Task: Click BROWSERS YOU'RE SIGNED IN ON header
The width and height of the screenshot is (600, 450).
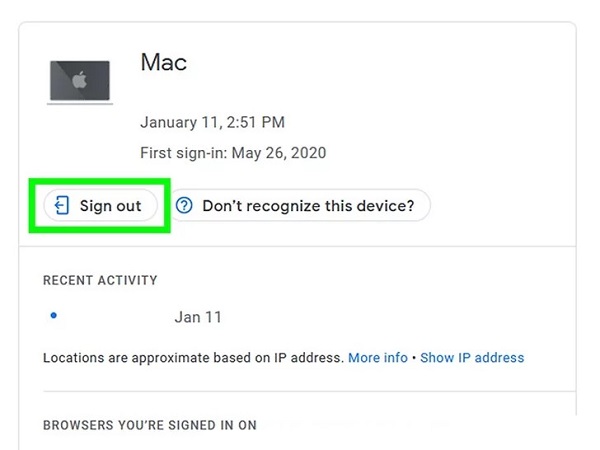Action: click(x=150, y=425)
